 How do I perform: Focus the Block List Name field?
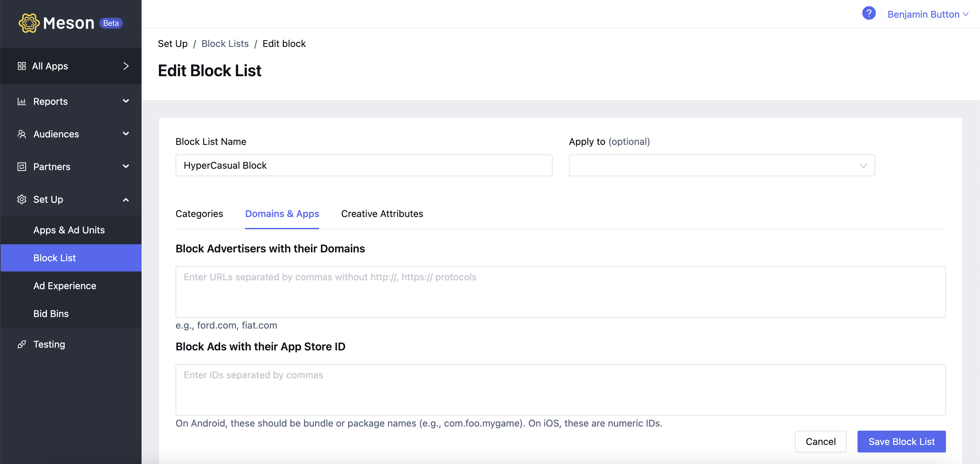click(364, 165)
